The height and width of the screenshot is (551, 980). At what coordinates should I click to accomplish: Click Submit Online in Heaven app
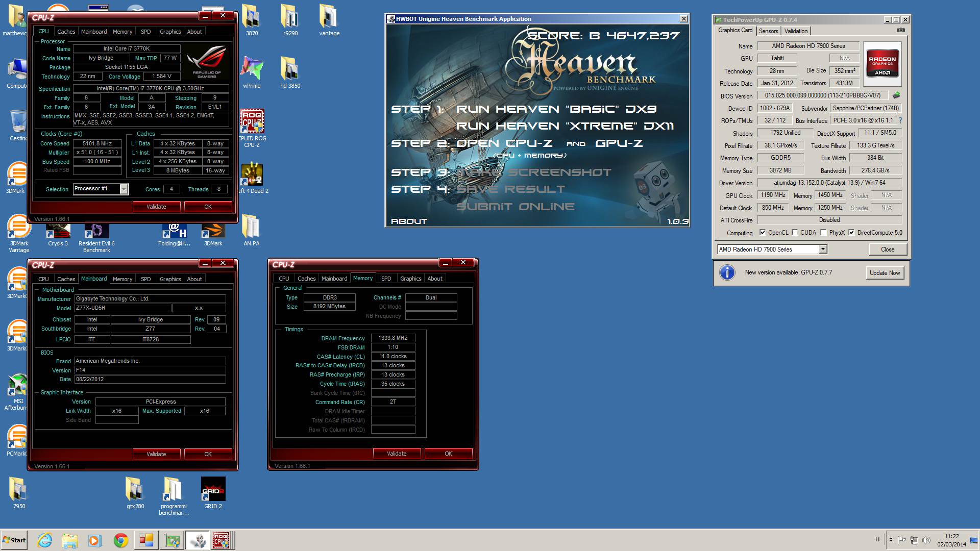[x=516, y=207]
